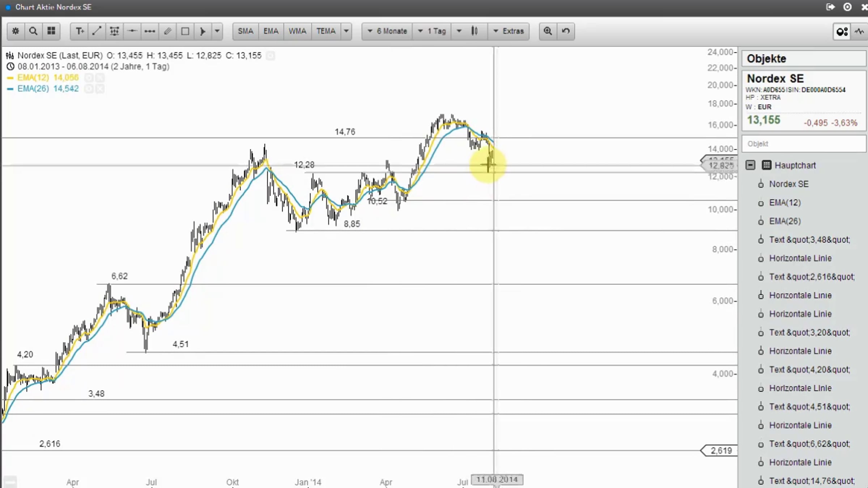Select the T+ text annotation tool
This screenshot has height=488, width=868.
79,31
